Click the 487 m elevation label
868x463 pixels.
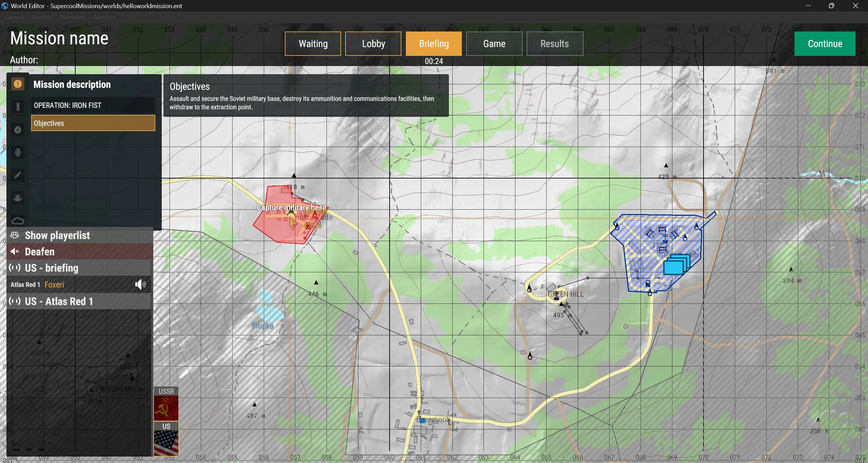256,416
